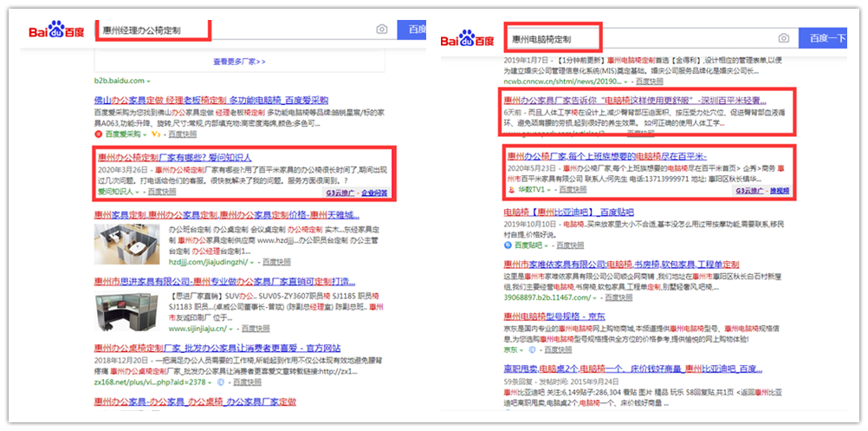The height and width of the screenshot is (431, 868).
Task: Open result 惠州市思进家具有限公司
Action: pyautogui.click(x=224, y=282)
